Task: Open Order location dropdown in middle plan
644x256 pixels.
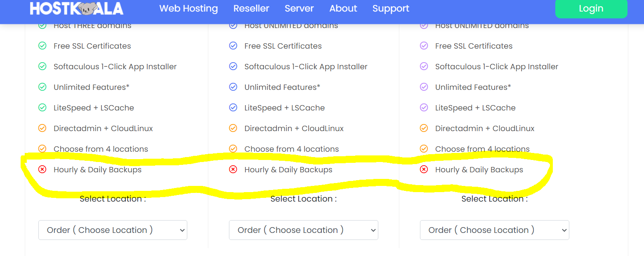Action: [x=304, y=230]
